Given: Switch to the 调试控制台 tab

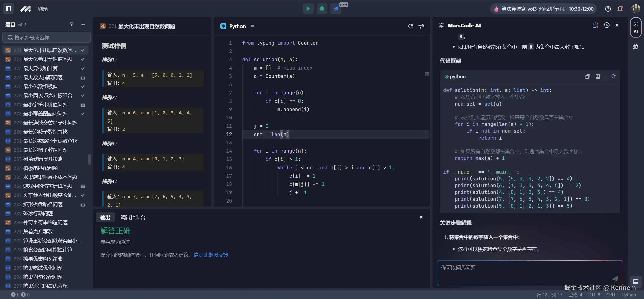Looking at the screenshot, I should click(133, 217).
